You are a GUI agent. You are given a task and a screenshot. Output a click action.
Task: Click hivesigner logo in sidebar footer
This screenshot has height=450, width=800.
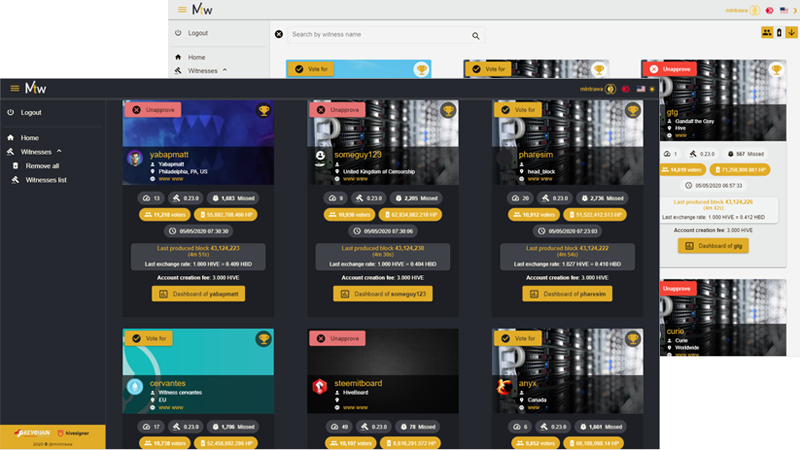(73, 433)
